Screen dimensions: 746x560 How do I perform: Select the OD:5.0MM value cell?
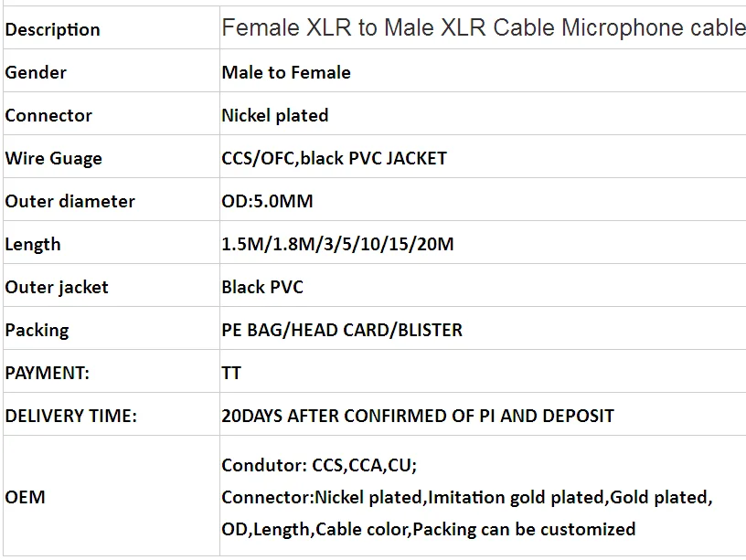(267, 201)
